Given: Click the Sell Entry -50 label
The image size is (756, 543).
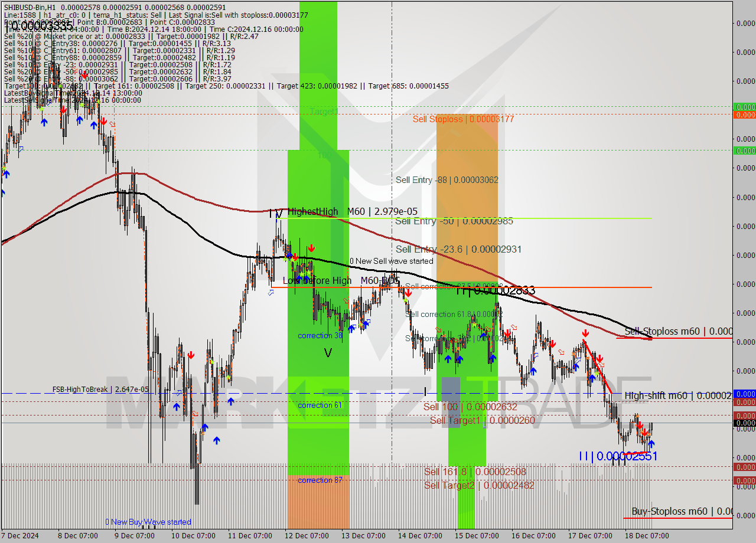Looking at the screenshot, I should click(x=454, y=221).
